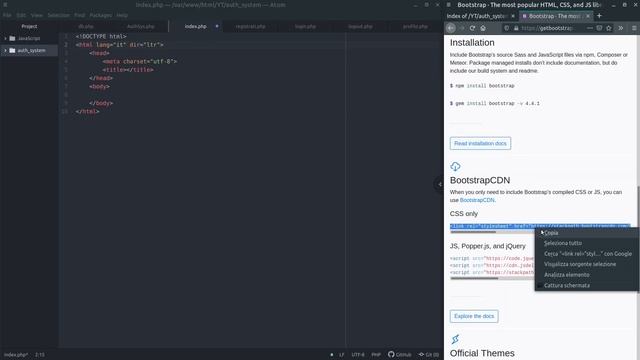Open the Edit menu in Atom
640x360 pixels.
[x=21, y=15]
